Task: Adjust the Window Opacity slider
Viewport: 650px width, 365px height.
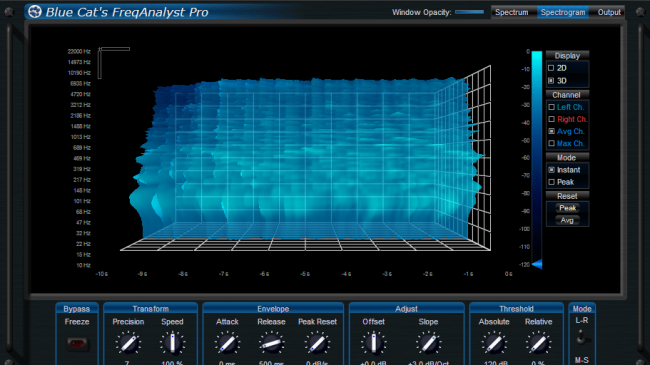Action: [x=469, y=12]
